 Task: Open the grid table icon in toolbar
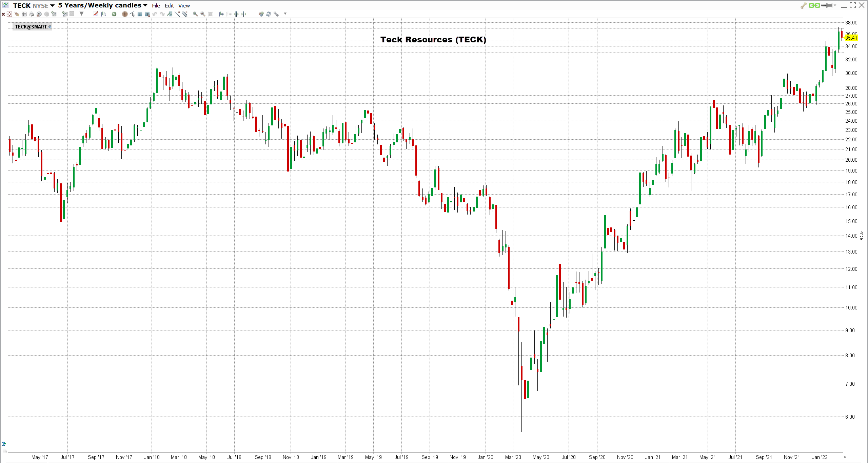(24, 14)
